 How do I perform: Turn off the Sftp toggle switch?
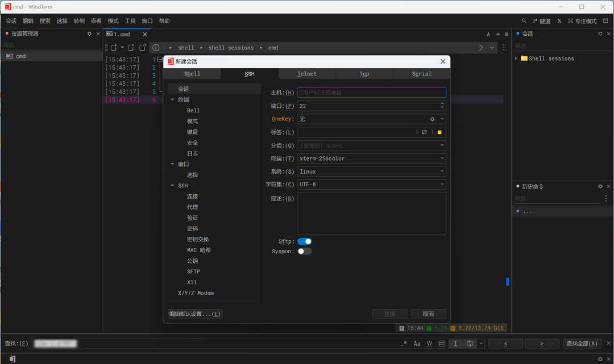(x=305, y=241)
